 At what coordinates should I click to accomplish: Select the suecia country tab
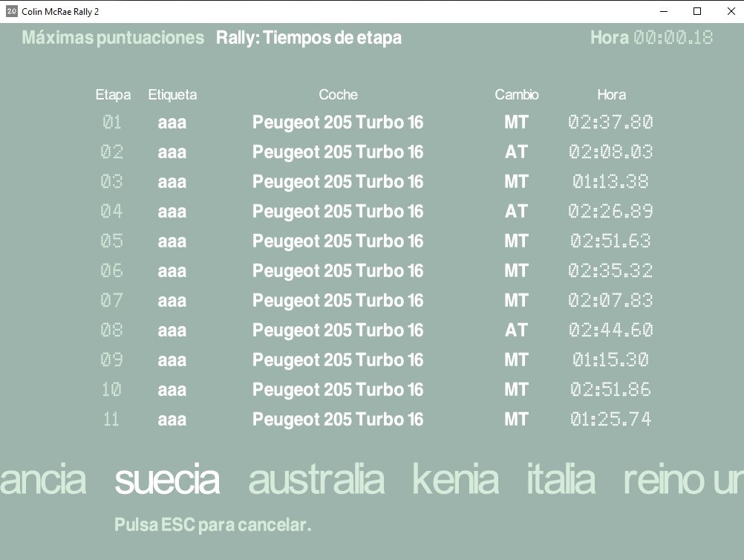(x=167, y=481)
